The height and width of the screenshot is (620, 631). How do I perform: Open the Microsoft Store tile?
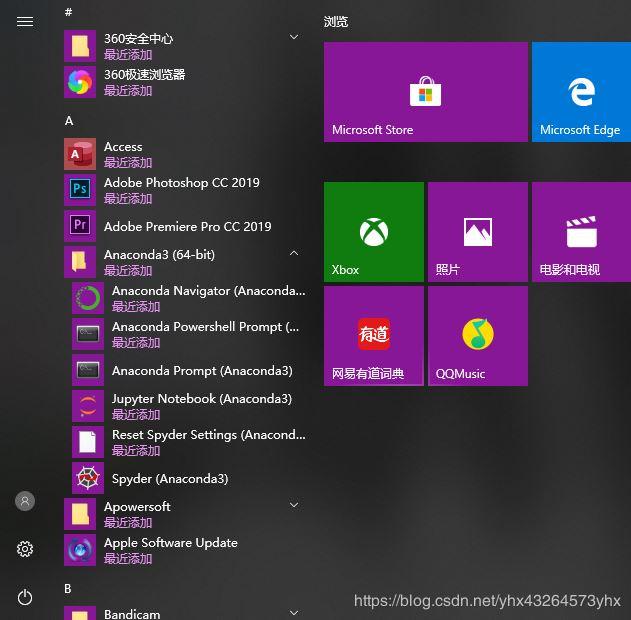coord(426,92)
